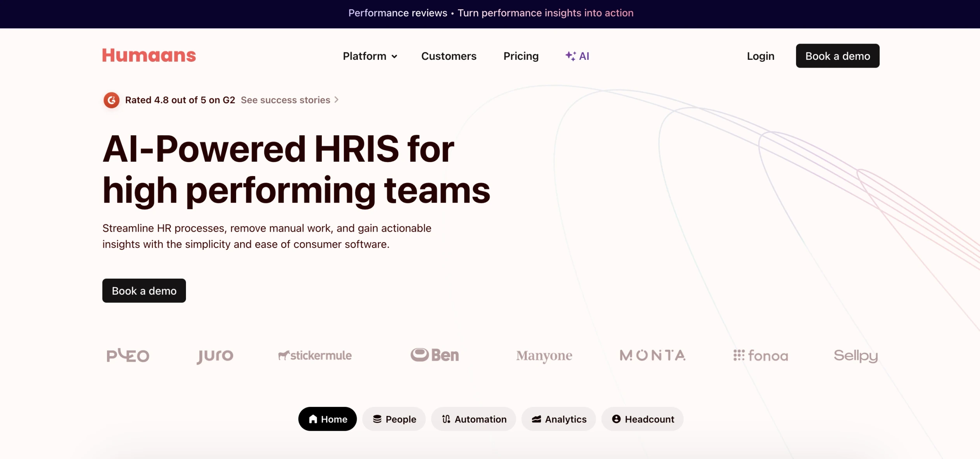Open the Customers nav item
Viewport: 980px width, 459px height.
(449, 56)
